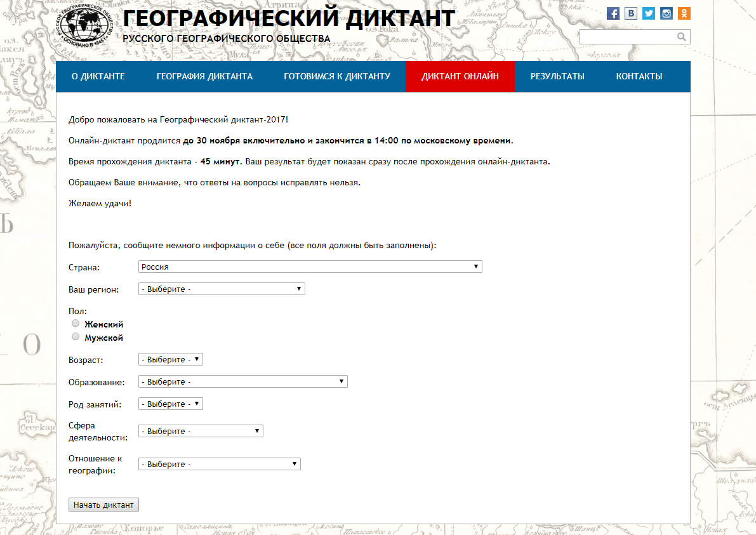Click the Добро пожаловать welcome line
The height and width of the screenshot is (535, 756).
coord(178,119)
